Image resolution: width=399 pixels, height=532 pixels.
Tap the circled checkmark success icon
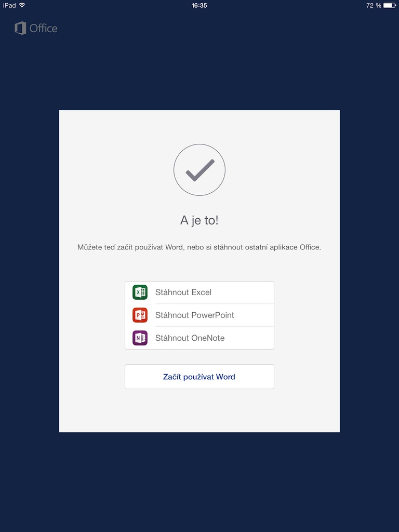(x=199, y=170)
